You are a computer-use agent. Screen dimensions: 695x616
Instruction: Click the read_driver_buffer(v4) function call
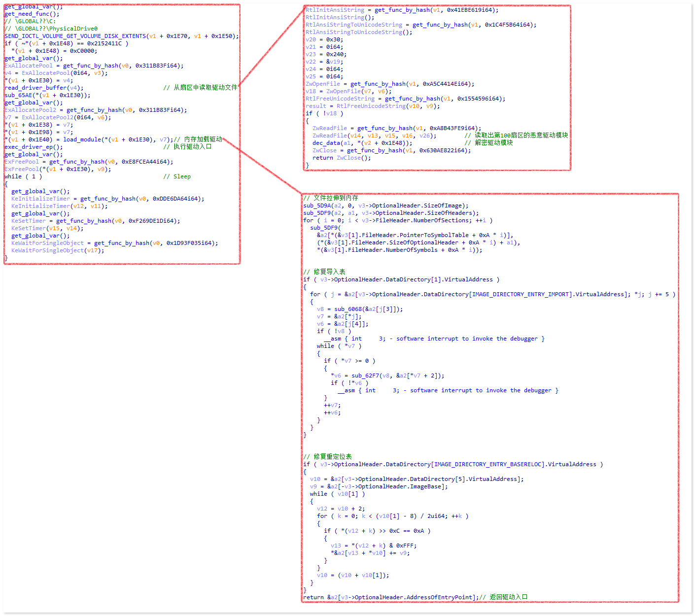coord(43,88)
